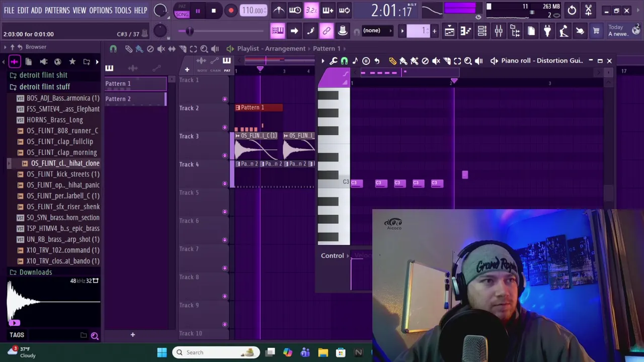The image size is (644, 362).
Task: Select the Piano roll delete tool
Action: tap(425, 61)
